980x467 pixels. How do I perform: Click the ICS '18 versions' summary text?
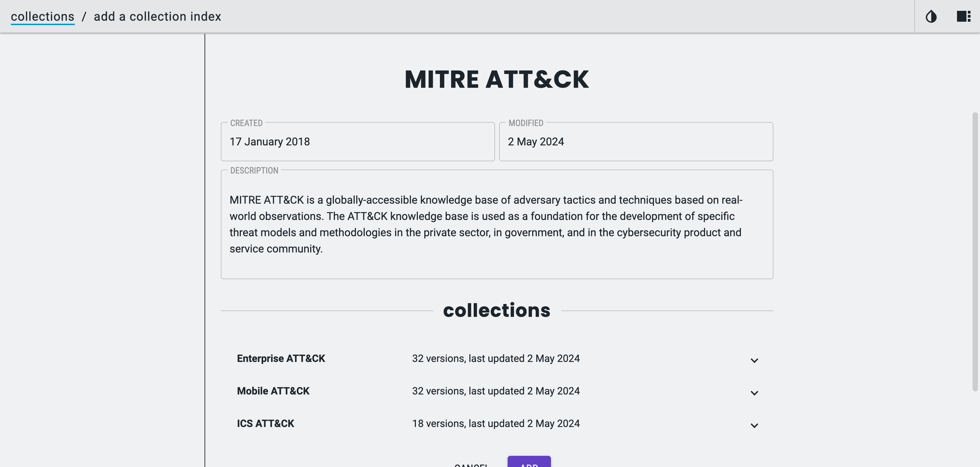click(495, 424)
